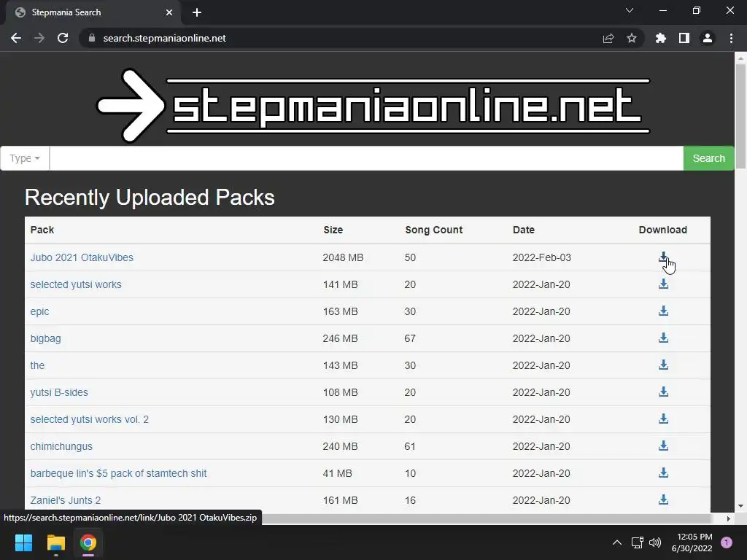747x560 pixels.
Task: Open a new browser tab
Action: pyautogui.click(x=197, y=12)
